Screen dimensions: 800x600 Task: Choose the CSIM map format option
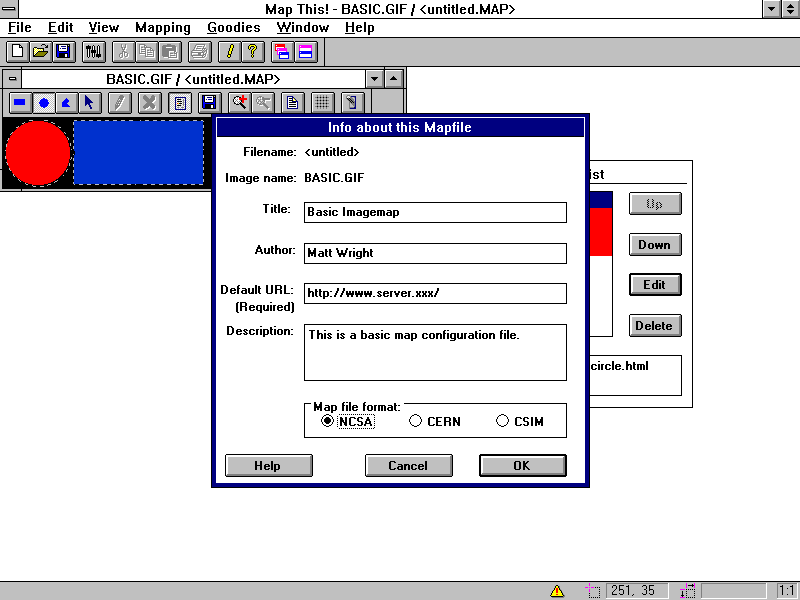coord(503,421)
